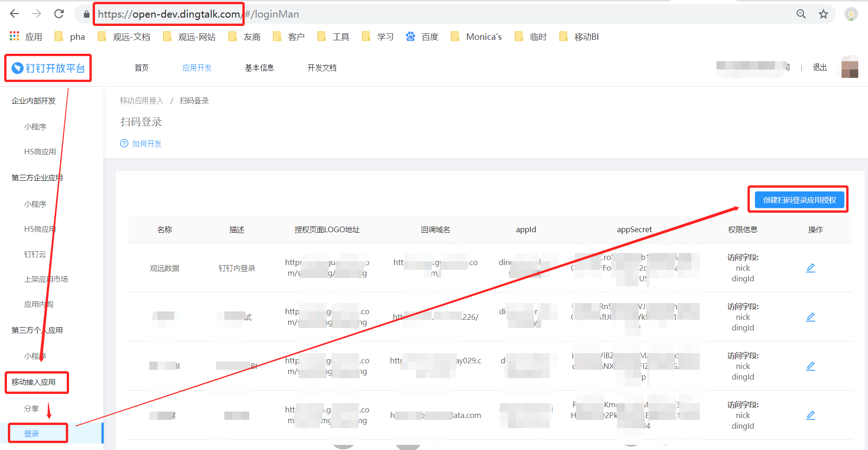868x450 pixels.
Task: Click edit pencil in third table row
Action: (811, 366)
